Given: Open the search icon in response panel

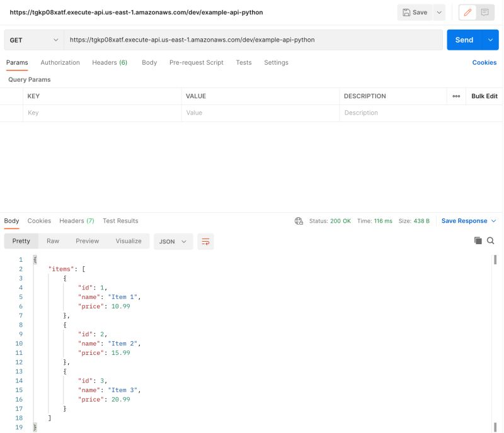Looking at the screenshot, I should [491, 240].
